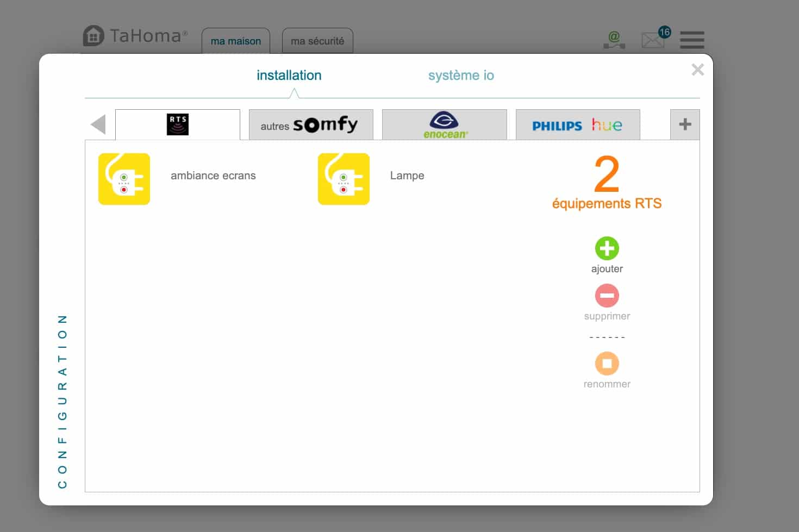The height and width of the screenshot is (532, 799).
Task: Open the ma sécurité tab
Action: click(x=317, y=41)
